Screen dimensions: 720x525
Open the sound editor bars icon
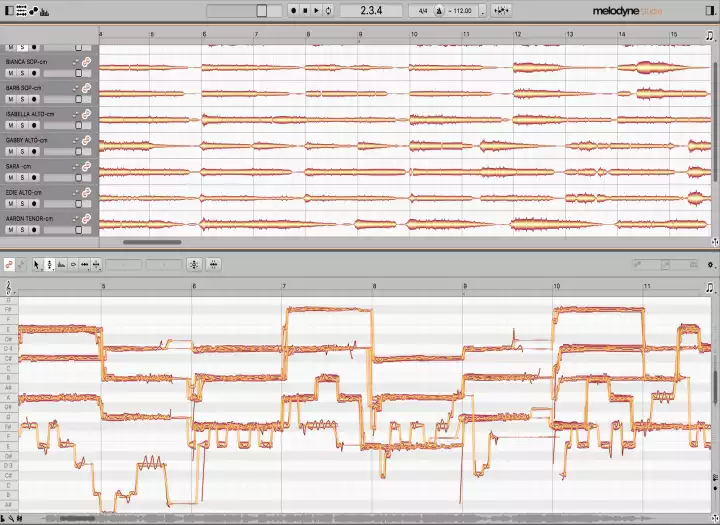point(45,11)
